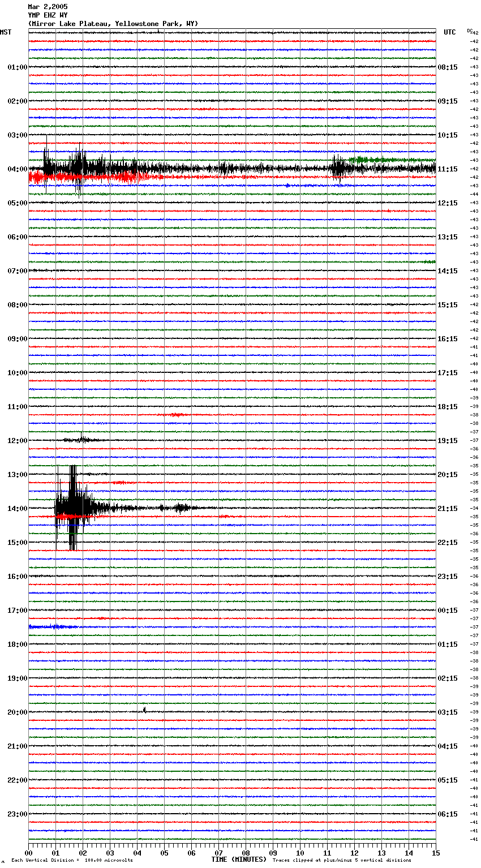Click the 18:15 UTC time label
481x868 pixels.
[x=448, y=407]
